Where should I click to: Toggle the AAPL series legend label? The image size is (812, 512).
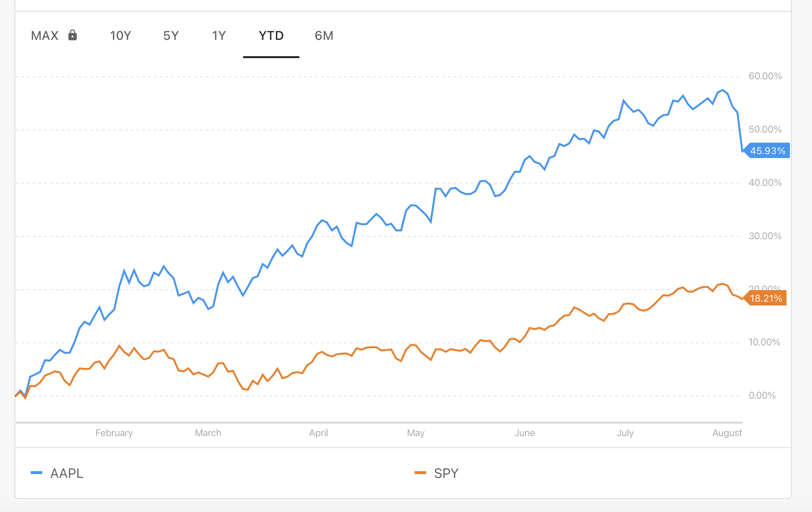[x=67, y=473]
